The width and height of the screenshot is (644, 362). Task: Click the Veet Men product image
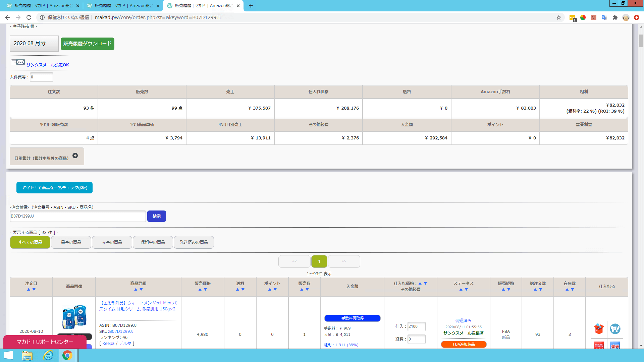[74, 317]
